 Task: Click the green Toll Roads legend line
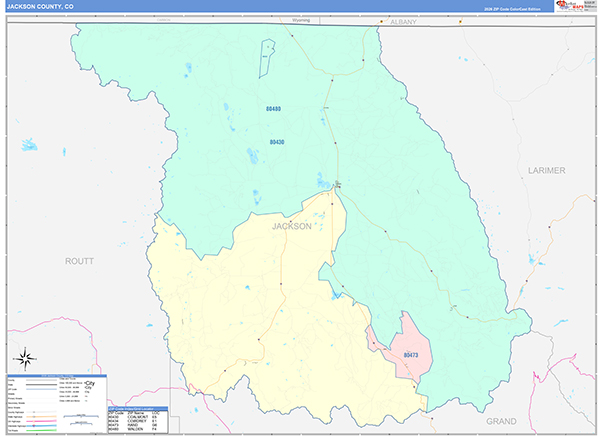[x=41, y=431]
